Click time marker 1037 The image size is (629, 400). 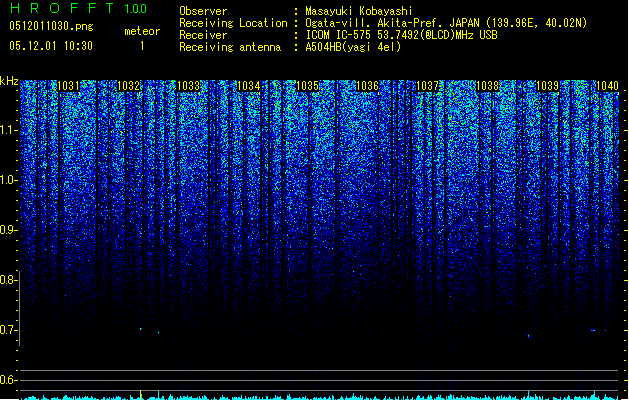coord(428,86)
